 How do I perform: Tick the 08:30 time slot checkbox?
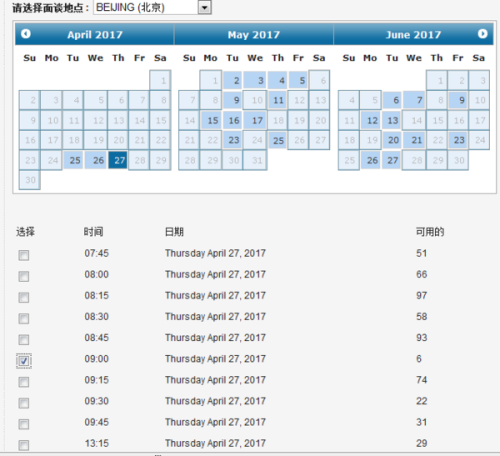(24, 319)
